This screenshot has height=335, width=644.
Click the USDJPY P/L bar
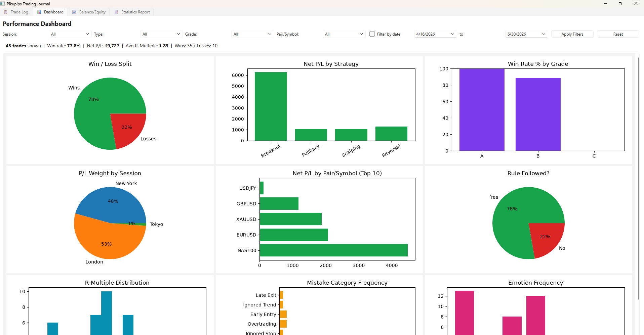coord(261,188)
